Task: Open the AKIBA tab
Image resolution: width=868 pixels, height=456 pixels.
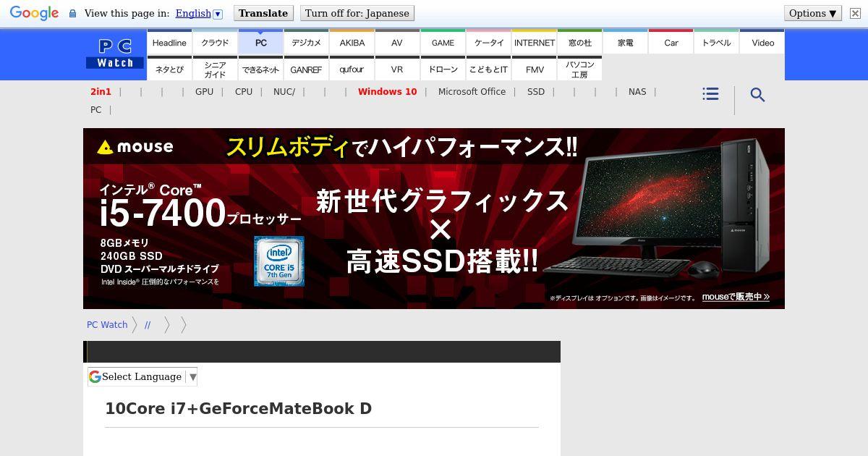Action: tap(352, 42)
